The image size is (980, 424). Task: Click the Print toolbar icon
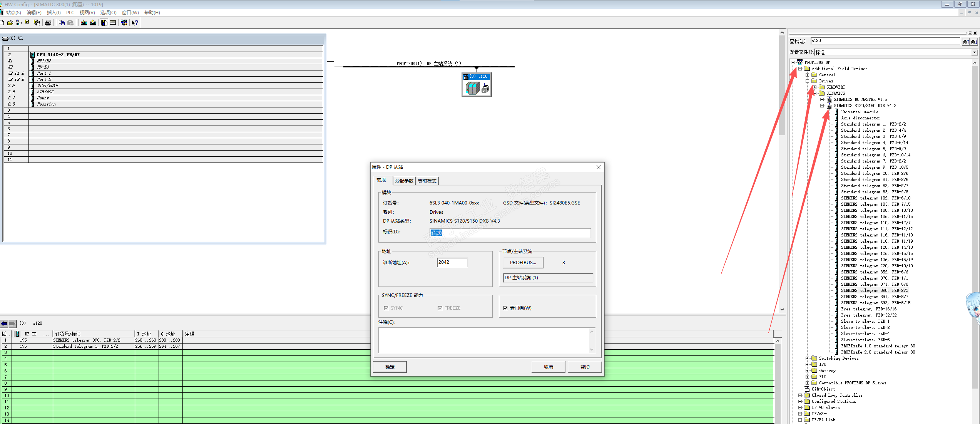48,23
